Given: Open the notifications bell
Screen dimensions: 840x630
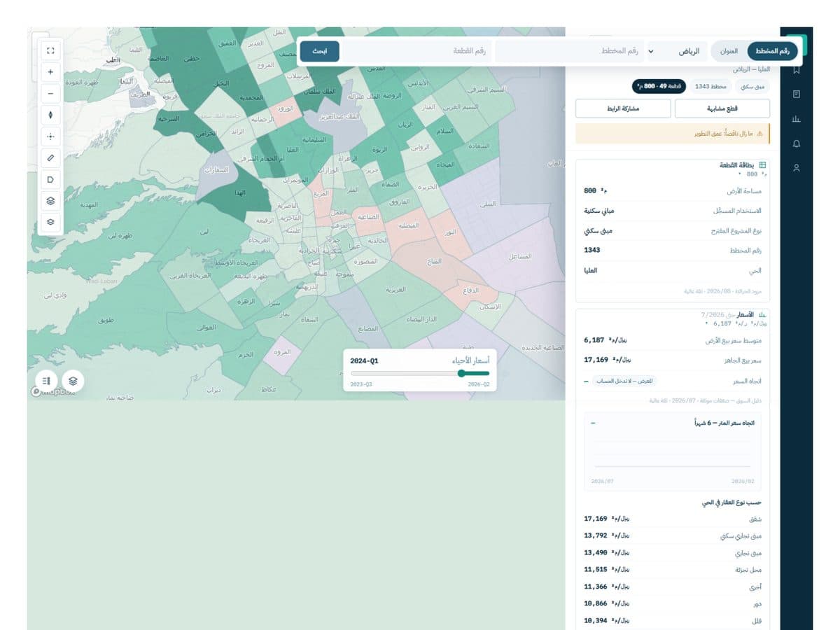Looking at the screenshot, I should click(797, 143).
